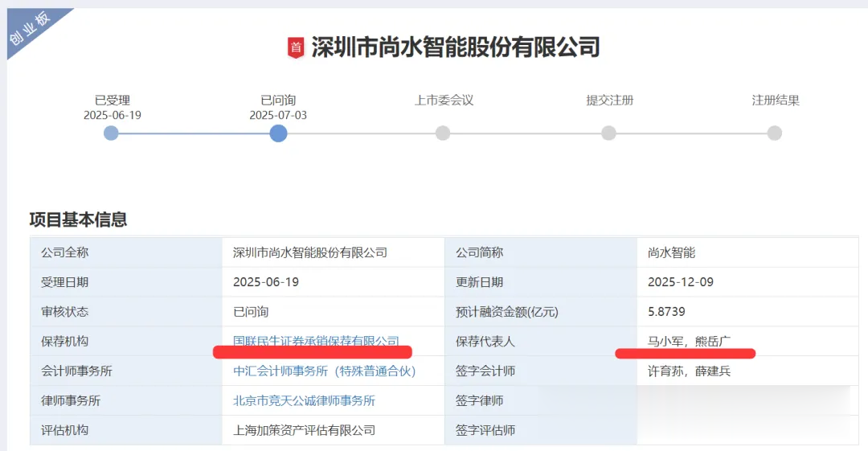
Task: Click the 审核状态 label cell
Action: [126, 311]
